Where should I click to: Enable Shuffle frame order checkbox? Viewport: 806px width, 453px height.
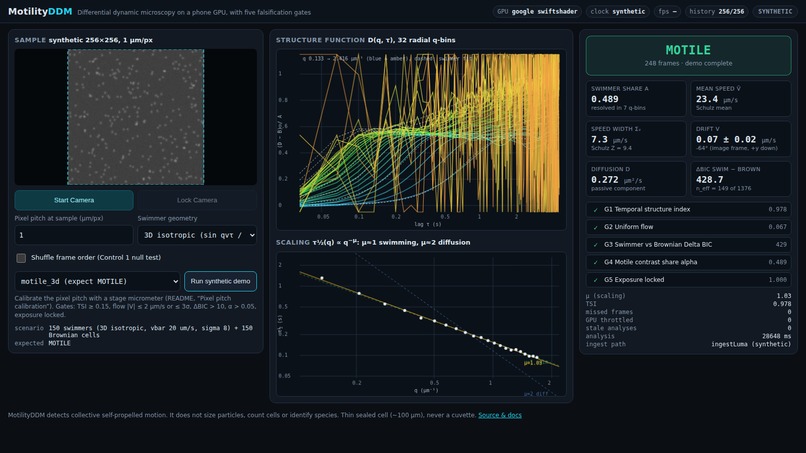pos(21,258)
